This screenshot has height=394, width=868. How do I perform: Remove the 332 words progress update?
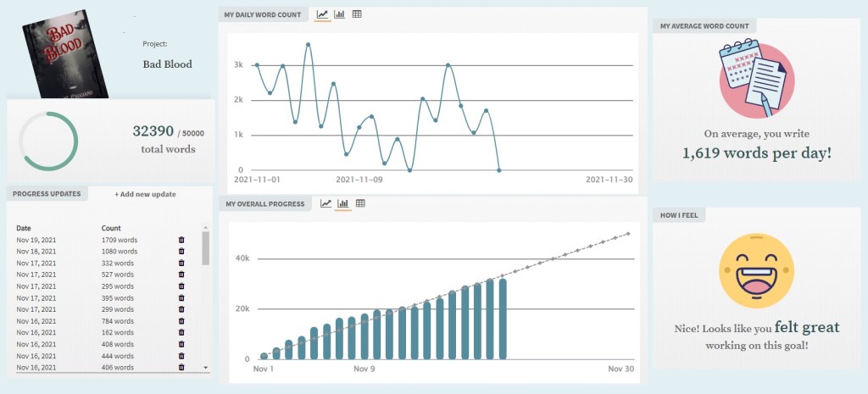(x=181, y=264)
